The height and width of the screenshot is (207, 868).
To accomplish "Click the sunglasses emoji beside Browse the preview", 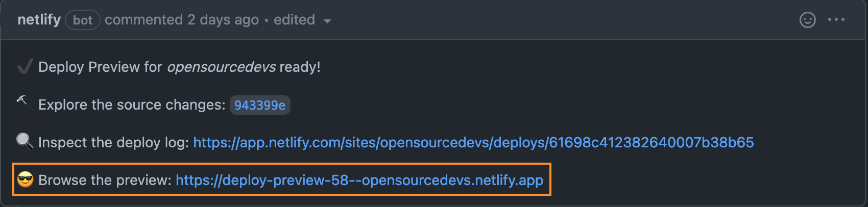I will click(25, 179).
